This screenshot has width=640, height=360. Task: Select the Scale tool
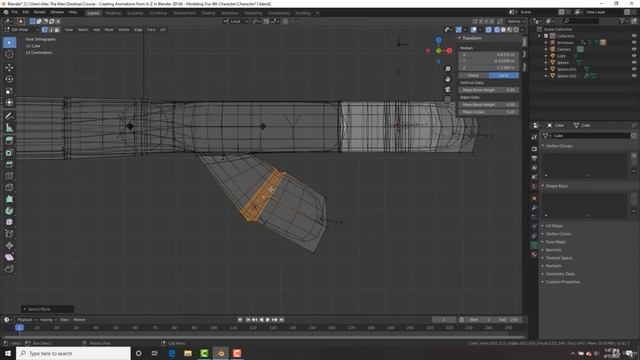pos(9,91)
